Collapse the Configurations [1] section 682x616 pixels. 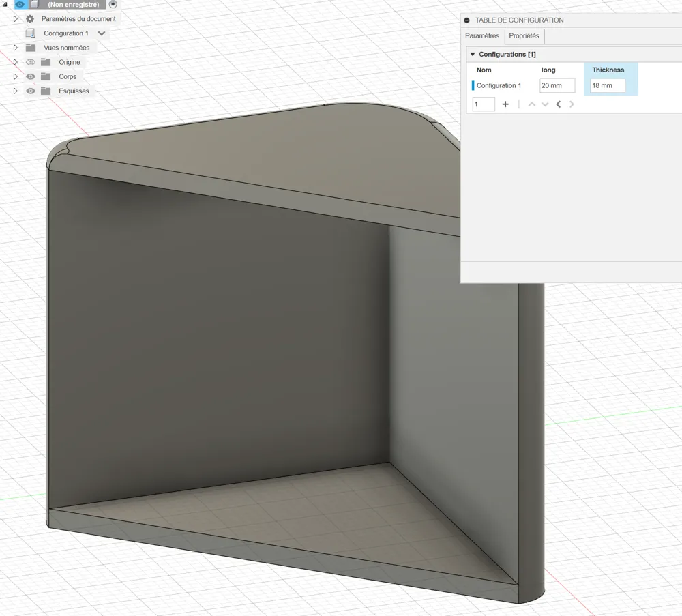(472, 54)
